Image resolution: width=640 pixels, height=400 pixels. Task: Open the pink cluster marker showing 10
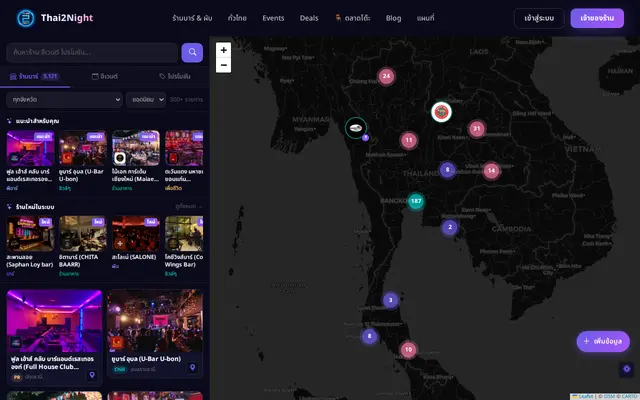408,350
